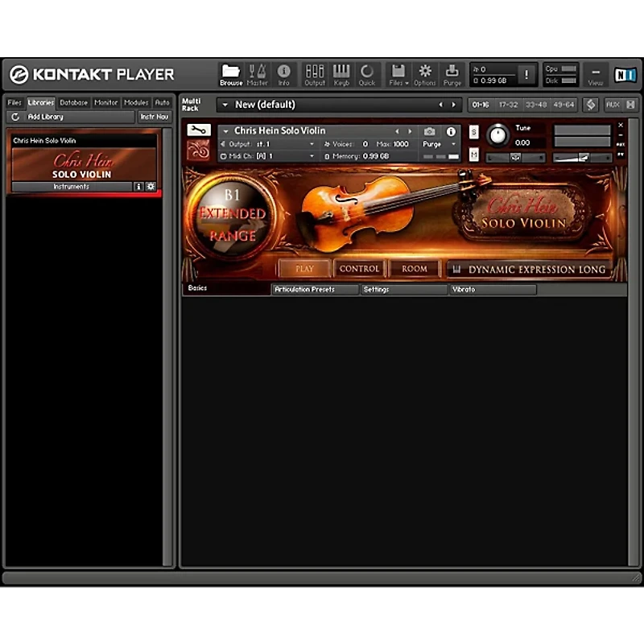Viewport: 644px width, 644px height.
Task: Switch to the Auto tab
Action: [x=163, y=103]
